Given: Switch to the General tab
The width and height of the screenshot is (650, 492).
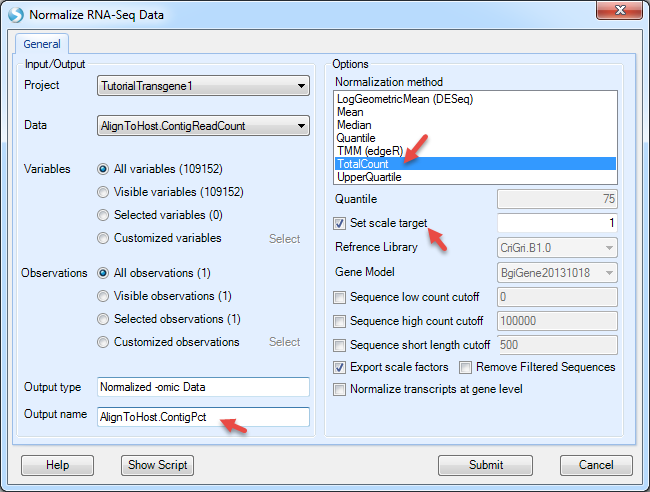Looking at the screenshot, I should click(x=42, y=44).
